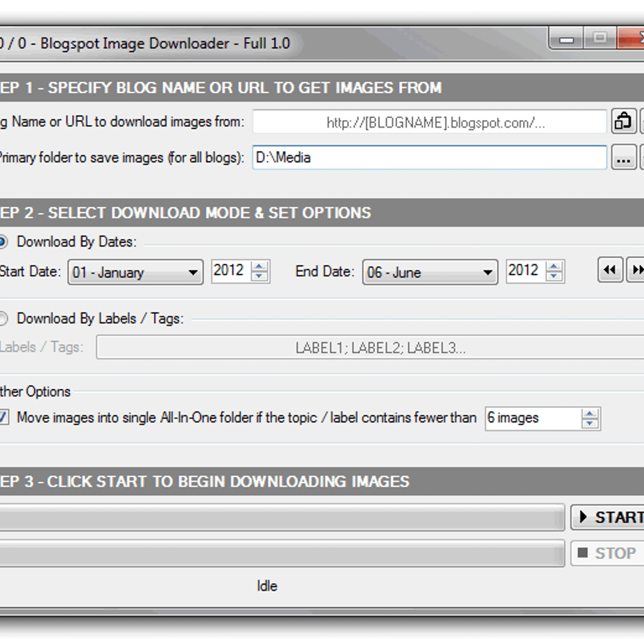Screen dimensions: 644x644
Task: Minimize the Blogspot Image Downloader window
Action: 566,39
